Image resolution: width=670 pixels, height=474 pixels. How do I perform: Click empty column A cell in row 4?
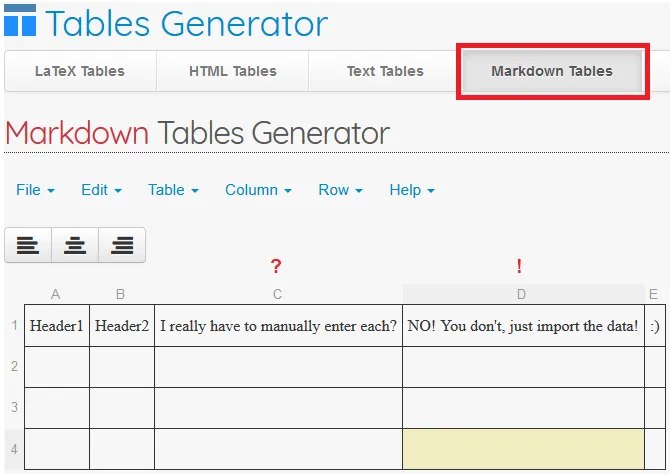tap(57, 449)
